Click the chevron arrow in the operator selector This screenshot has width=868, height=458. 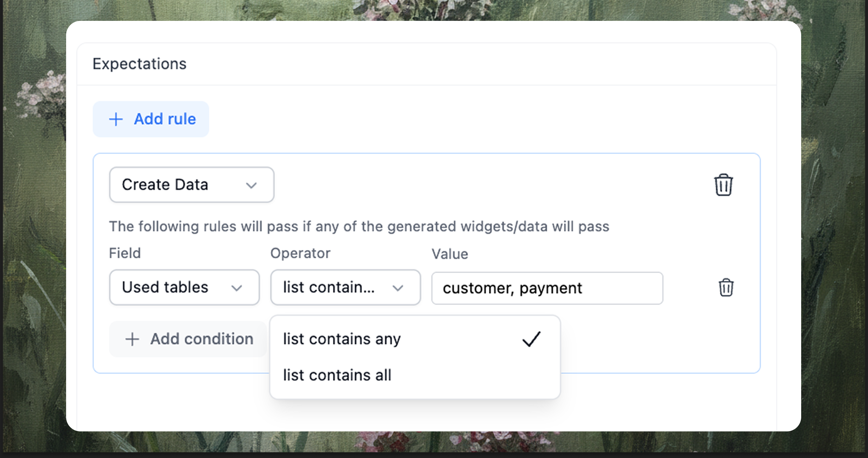pos(398,288)
